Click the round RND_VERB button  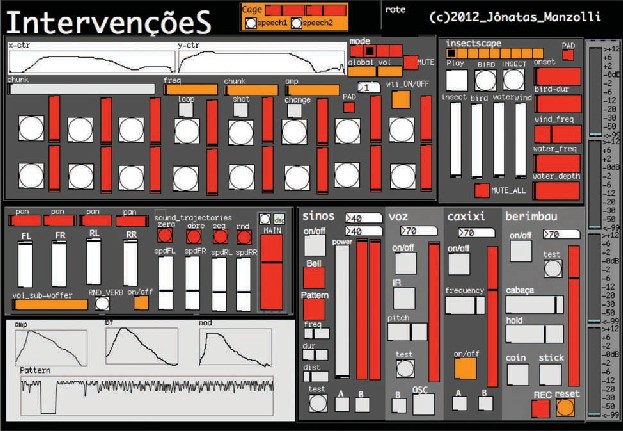click(x=102, y=302)
